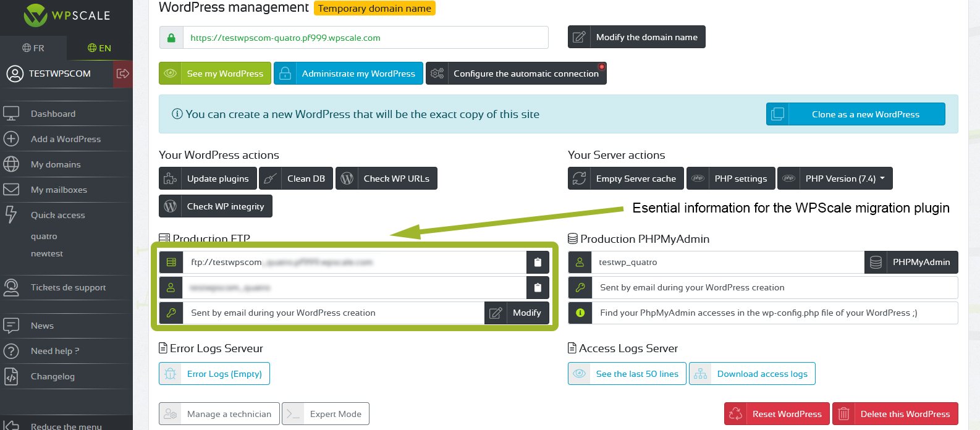Viewport: 980px width, 430px height.
Task: Click the Update plugins puzzle icon
Action: [x=171, y=179]
